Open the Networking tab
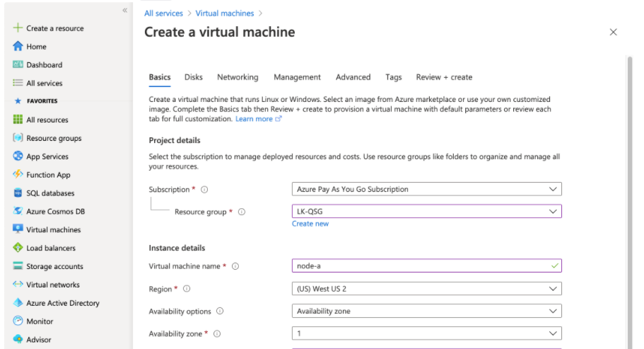 (x=238, y=77)
